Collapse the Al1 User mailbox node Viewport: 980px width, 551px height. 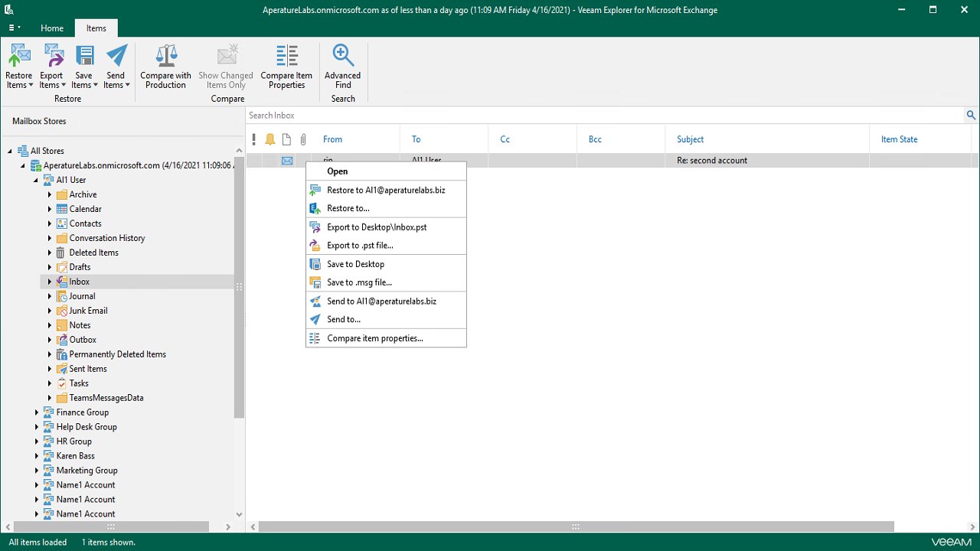(36, 181)
